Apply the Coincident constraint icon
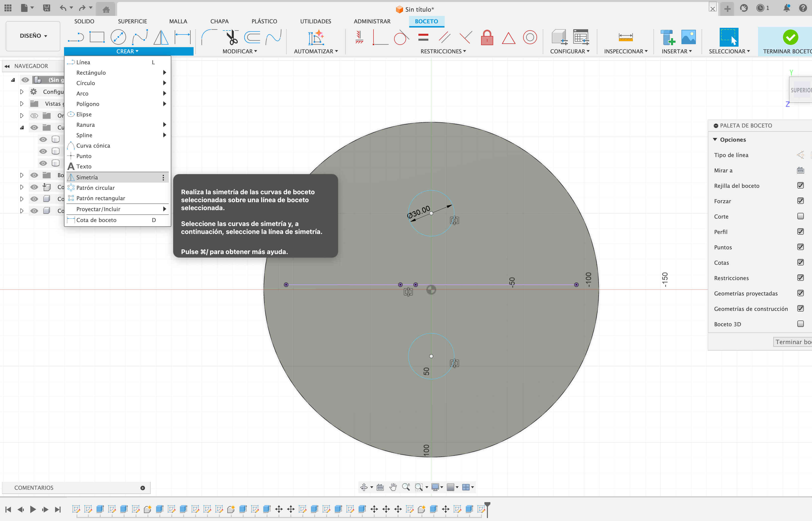This screenshot has width=812, height=521. click(x=380, y=37)
